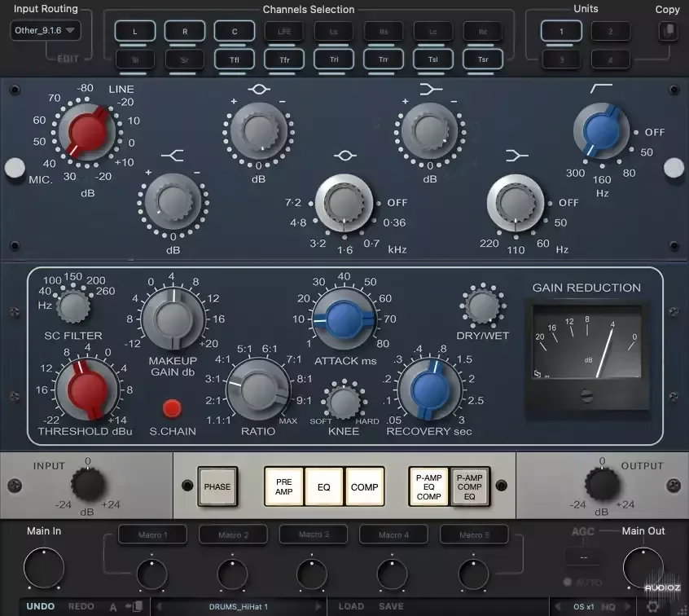Screen dimensions: 689x616
Task: Toggle the Tsr channel selection
Action: click(483, 59)
